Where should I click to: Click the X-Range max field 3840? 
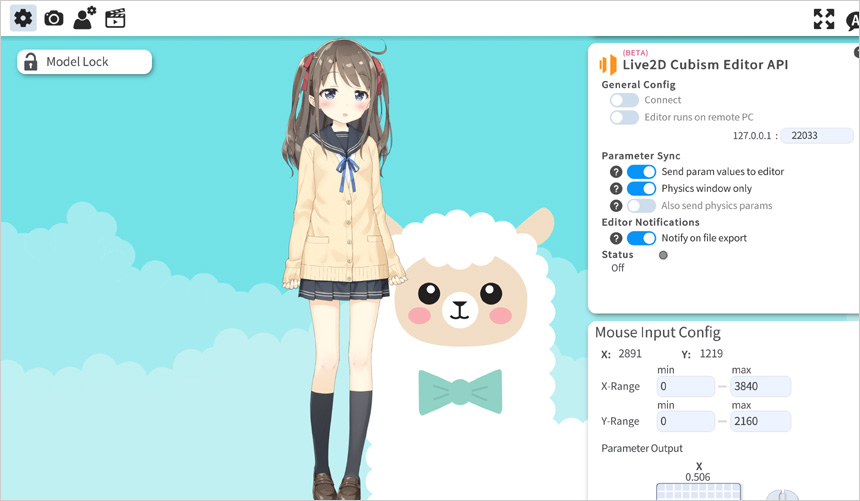tap(760, 386)
